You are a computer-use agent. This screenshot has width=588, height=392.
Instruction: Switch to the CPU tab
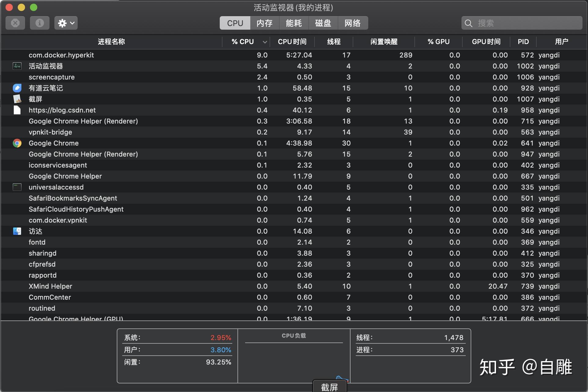(x=235, y=23)
